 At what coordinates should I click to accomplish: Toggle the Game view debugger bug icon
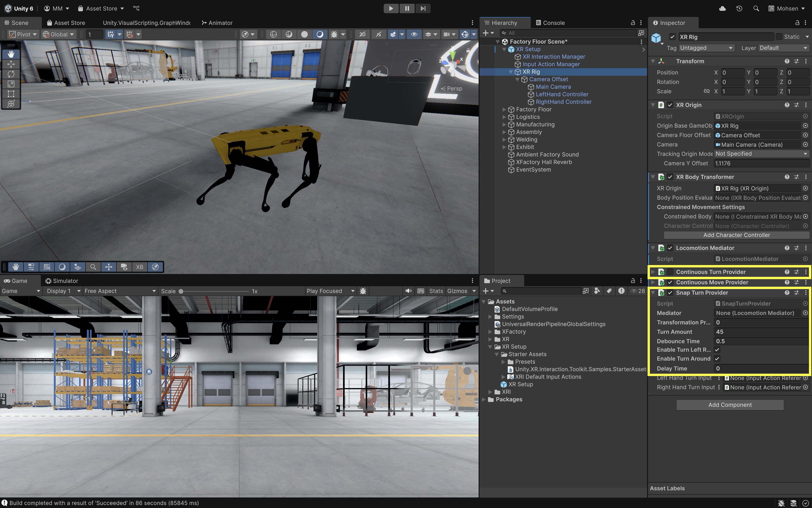(363, 291)
